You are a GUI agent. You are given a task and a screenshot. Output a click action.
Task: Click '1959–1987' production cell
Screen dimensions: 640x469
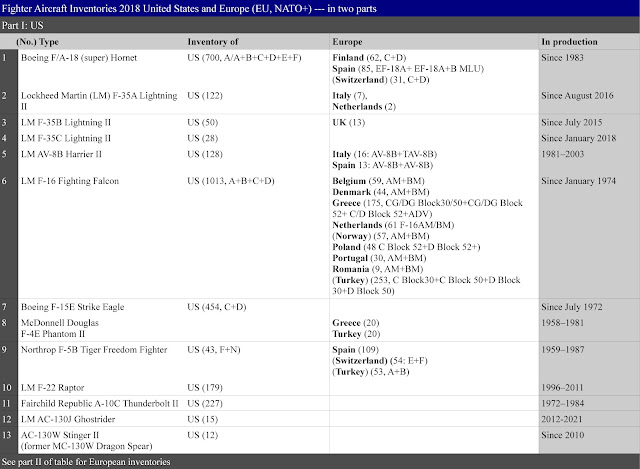(x=562, y=350)
